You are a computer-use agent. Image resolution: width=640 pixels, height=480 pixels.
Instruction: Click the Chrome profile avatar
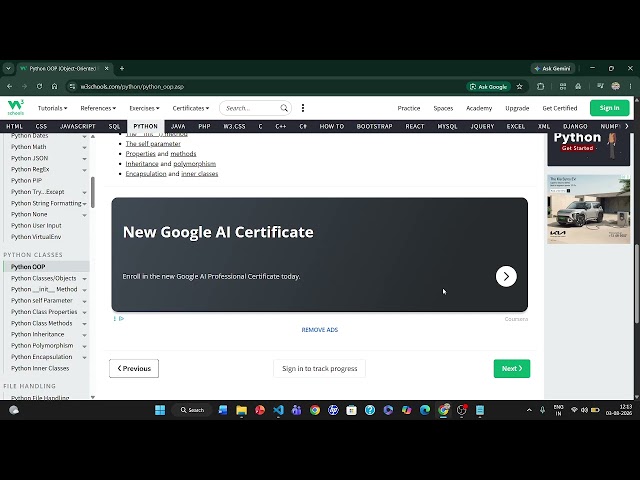[x=616, y=86]
